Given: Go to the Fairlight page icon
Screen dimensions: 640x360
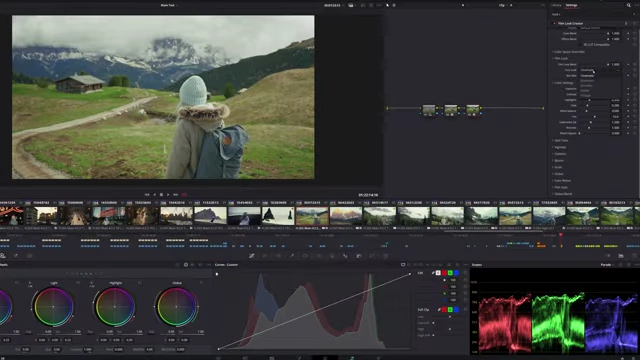Looking at the screenshot, I should coord(352,358).
